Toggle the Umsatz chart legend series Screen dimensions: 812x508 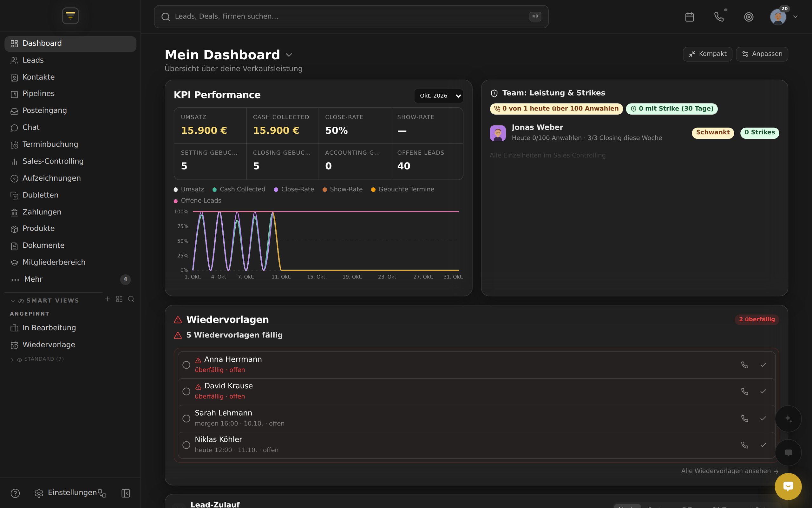[189, 189]
